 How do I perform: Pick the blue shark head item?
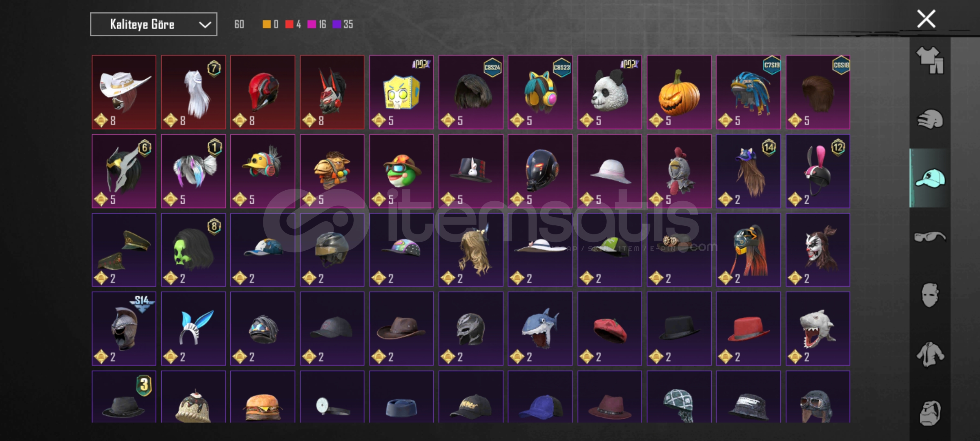click(540, 329)
